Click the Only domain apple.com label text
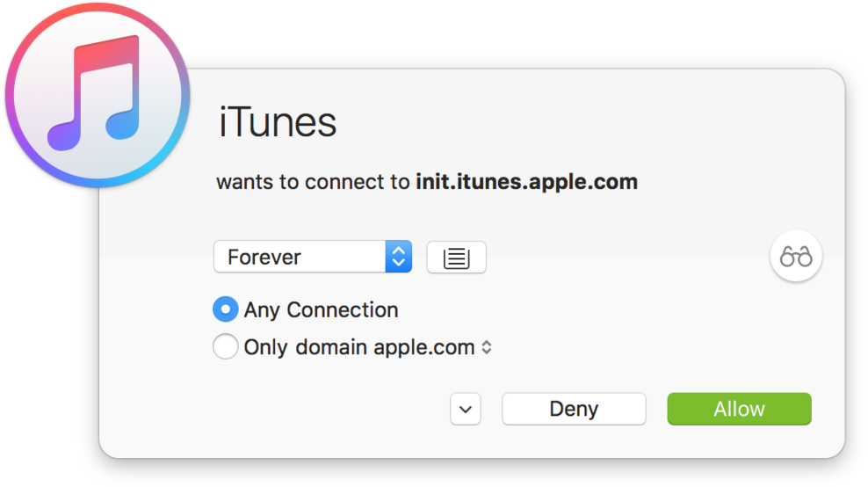 click(359, 347)
